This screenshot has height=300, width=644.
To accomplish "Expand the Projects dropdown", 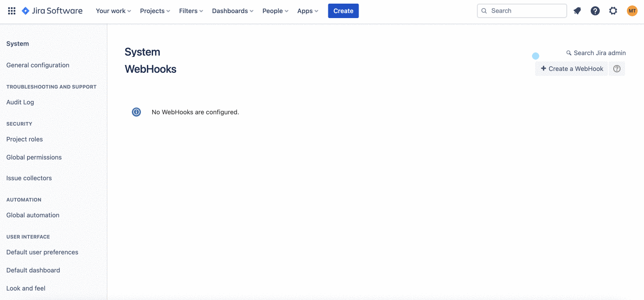I will click(155, 11).
